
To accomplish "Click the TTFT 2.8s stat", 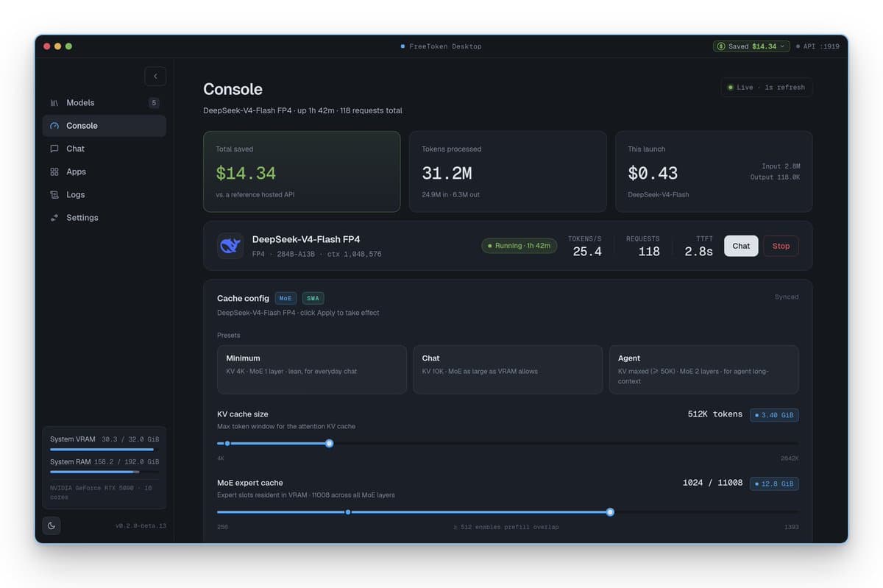I will click(698, 247).
